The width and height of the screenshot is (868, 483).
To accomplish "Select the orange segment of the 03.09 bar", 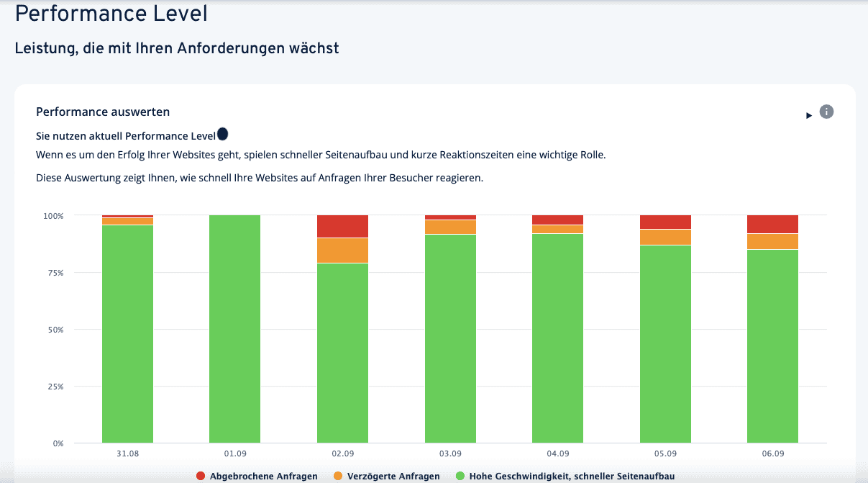I will pos(450,227).
